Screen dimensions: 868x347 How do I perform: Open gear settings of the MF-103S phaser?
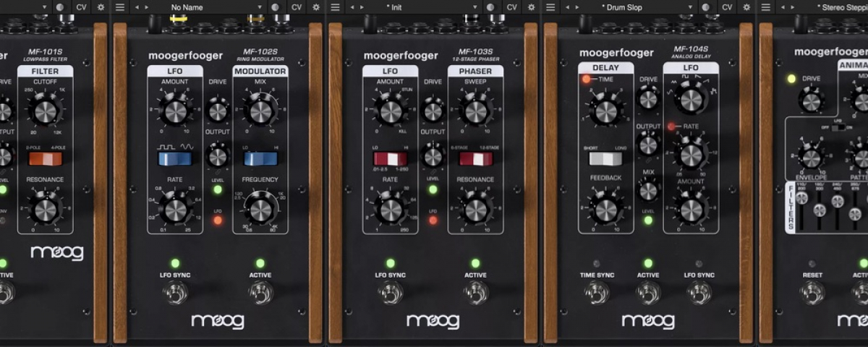tap(532, 7)
